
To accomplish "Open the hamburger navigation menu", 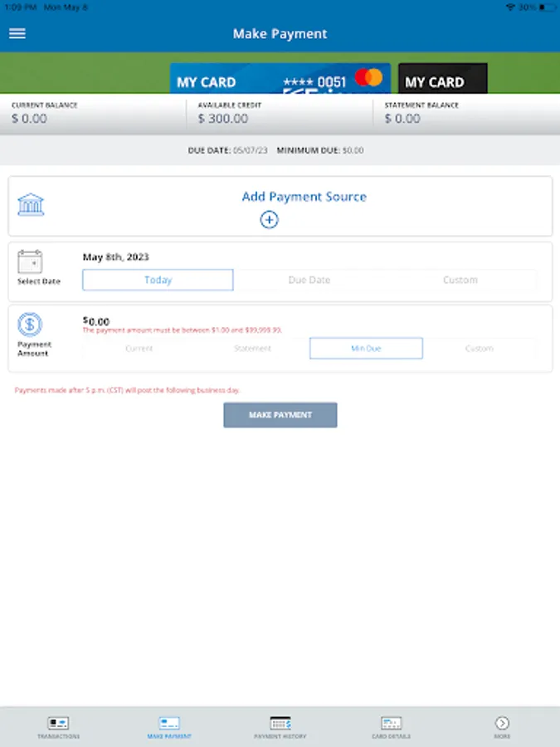I will [x=17, y=33].
